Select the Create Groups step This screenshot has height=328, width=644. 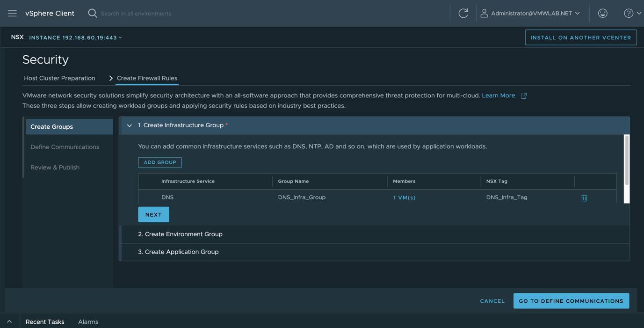point(69,127)
